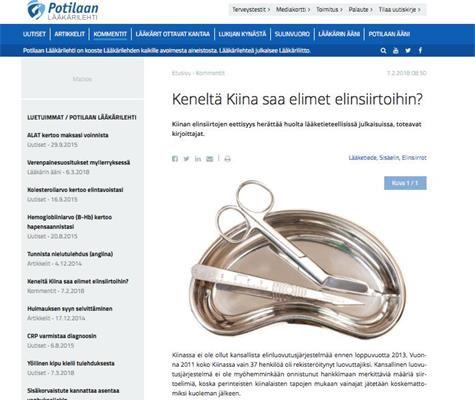Open Potilaan ääni menu item
Viewport: 475px width, 400px height.
pyautogui.click(x=389, y=34)
